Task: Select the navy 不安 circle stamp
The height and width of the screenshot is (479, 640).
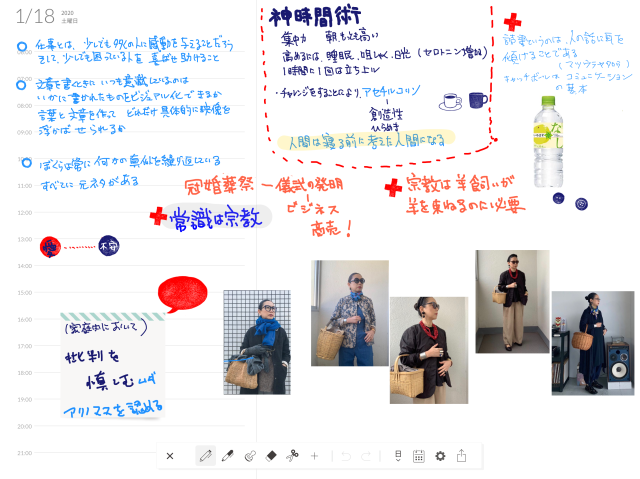Action: 109,246
